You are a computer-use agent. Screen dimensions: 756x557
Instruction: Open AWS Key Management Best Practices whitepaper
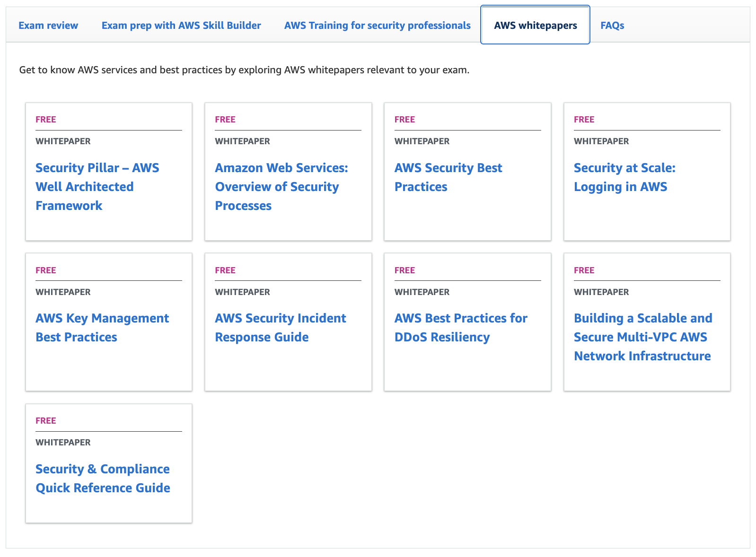click(102, 328)
